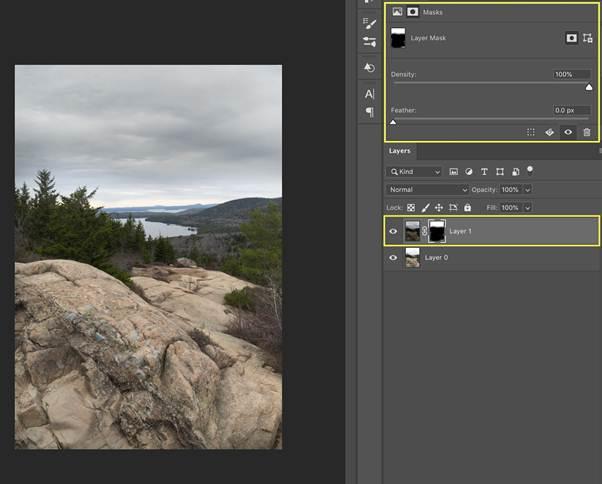Image resolution: width=602 pixels, height=484 pixels.
Task: Open the Paragraph panel icon
Action: point(369,112)
